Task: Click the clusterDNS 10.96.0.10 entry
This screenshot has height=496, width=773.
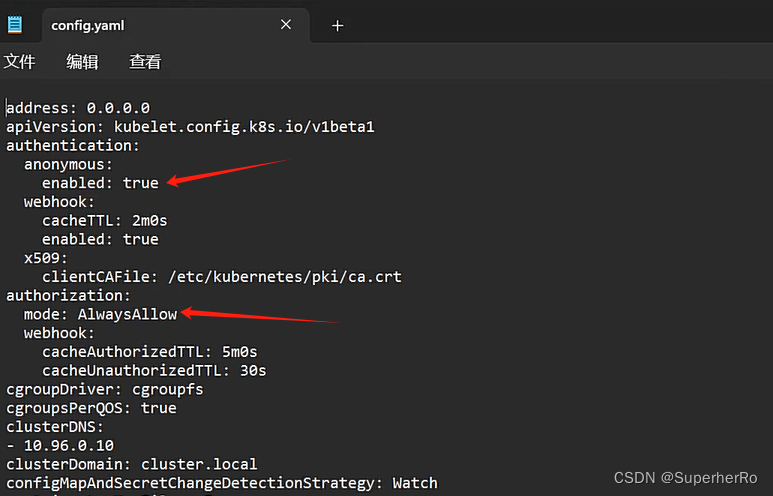Action: (69, 445)
